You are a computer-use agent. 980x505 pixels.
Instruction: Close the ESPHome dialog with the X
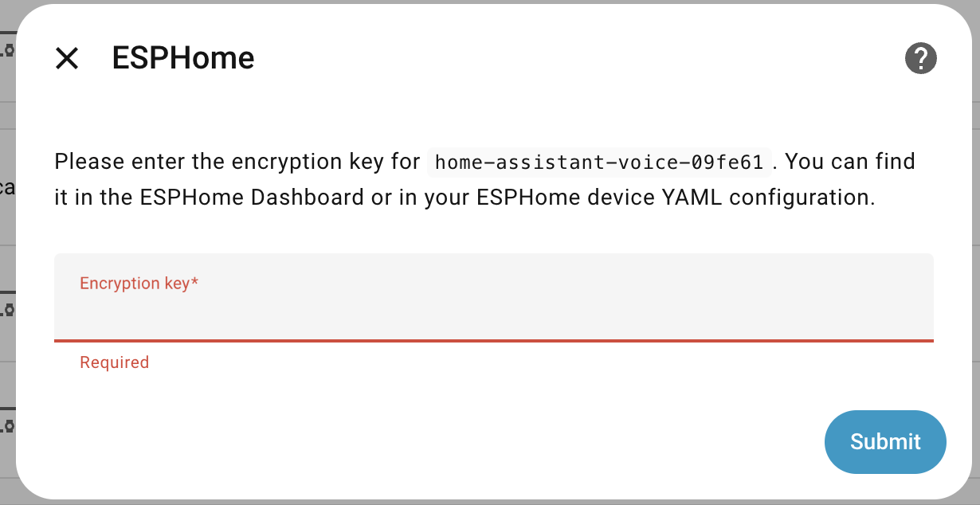(67, 58)
